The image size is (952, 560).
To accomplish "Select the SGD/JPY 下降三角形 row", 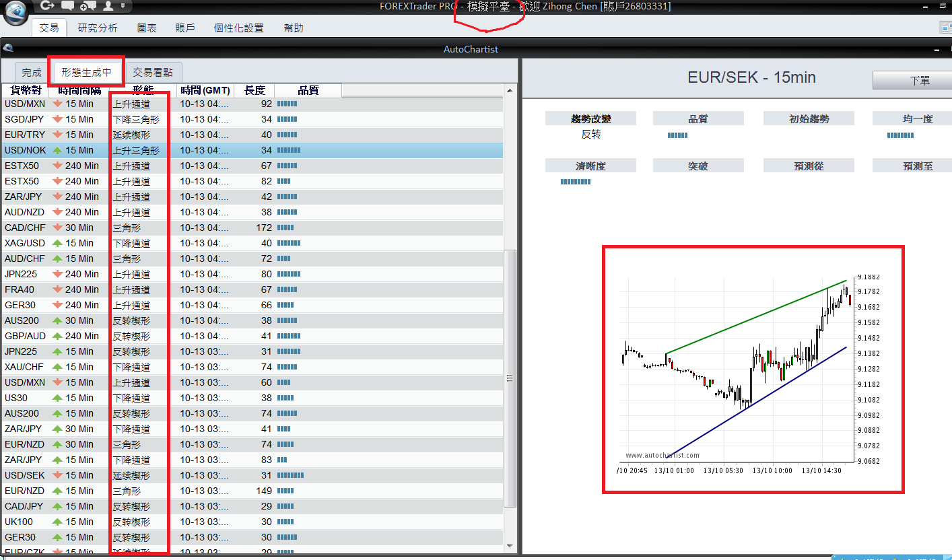I will (252, 119).
